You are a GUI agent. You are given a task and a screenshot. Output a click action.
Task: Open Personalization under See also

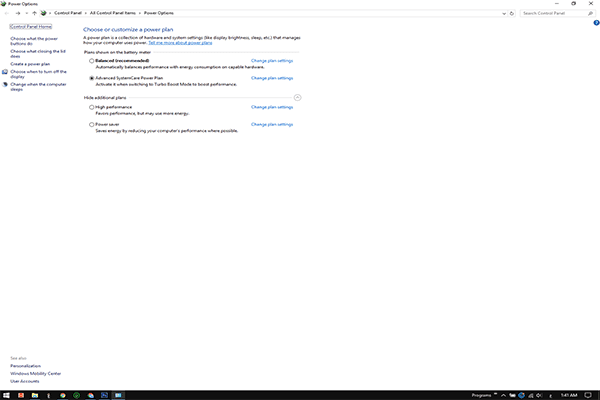[x=25, y=366]
